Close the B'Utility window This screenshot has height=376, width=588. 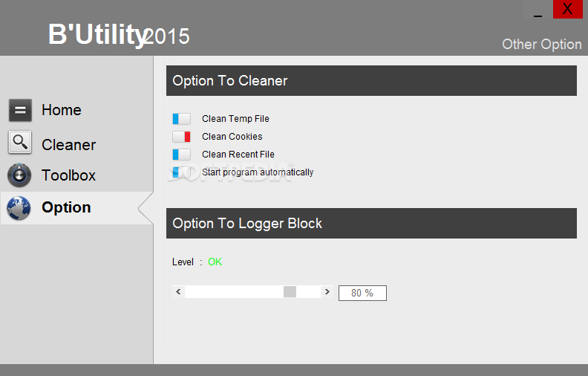567,9
